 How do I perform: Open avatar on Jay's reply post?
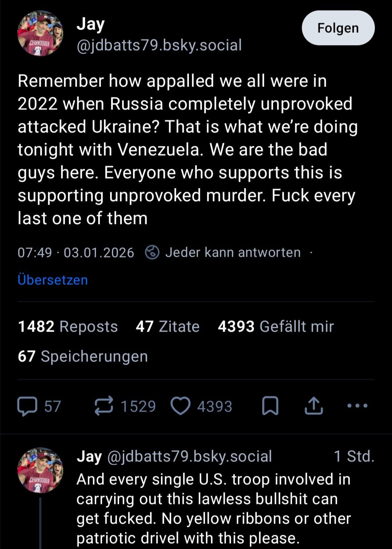pyautogui.click(x=40, y=470)
